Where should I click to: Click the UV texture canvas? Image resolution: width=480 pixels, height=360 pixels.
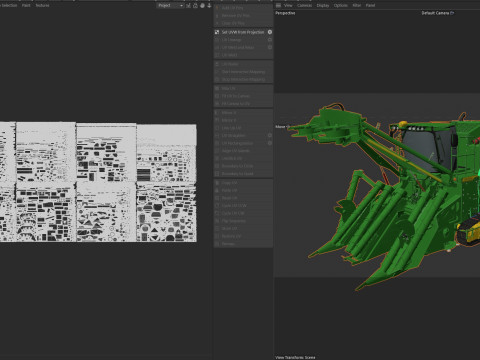(98, 182)
